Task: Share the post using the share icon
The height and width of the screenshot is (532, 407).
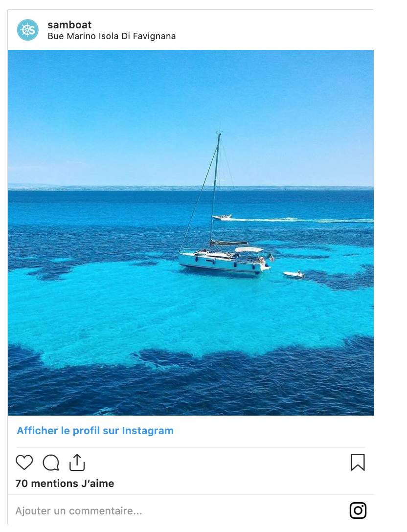Action: [x=77, y=462]
